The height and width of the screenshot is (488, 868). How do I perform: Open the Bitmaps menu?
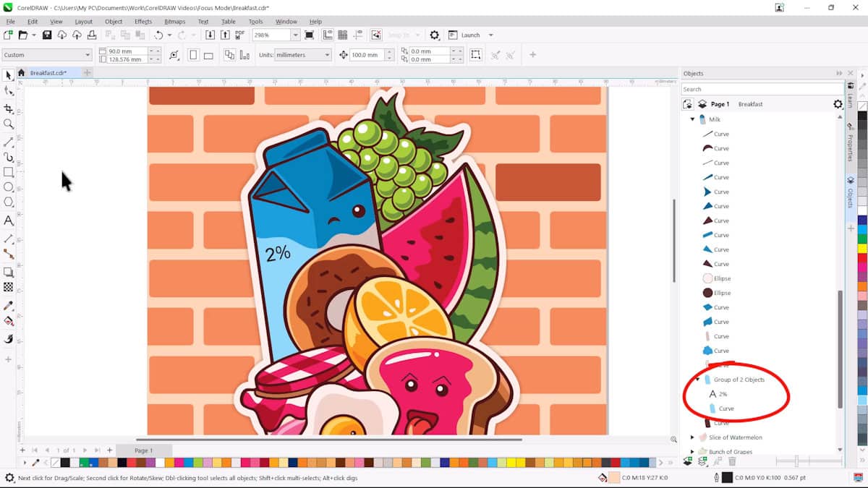174,22
